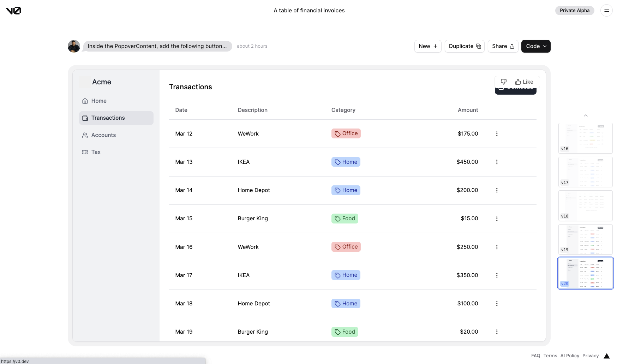Click the thumbs-down dislike icon

click(x=504, y=82)
